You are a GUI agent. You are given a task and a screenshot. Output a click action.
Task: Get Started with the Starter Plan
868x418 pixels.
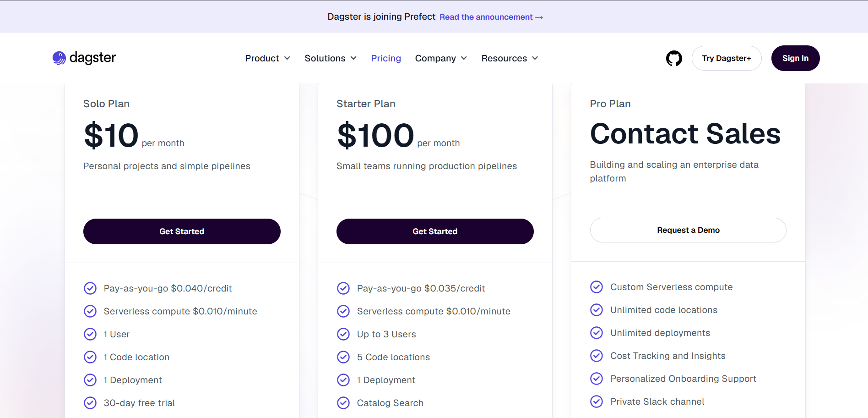[x=435, y=231]
